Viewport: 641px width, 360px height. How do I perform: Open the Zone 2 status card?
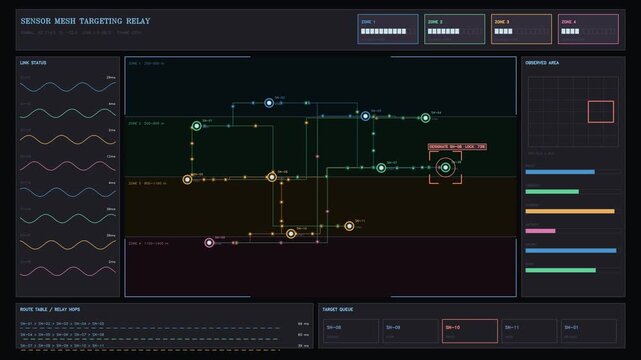(455, 29)
